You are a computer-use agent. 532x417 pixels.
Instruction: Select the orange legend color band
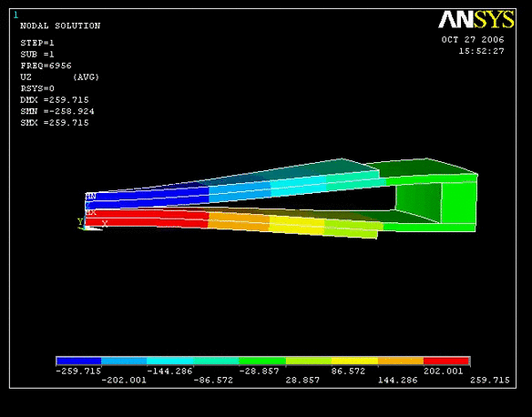(401, 361)
